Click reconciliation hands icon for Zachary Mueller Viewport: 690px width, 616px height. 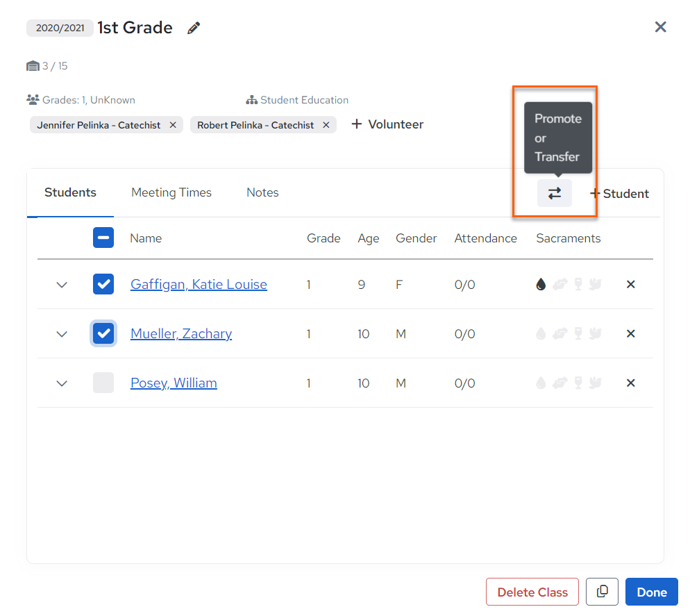coord(559,334)
